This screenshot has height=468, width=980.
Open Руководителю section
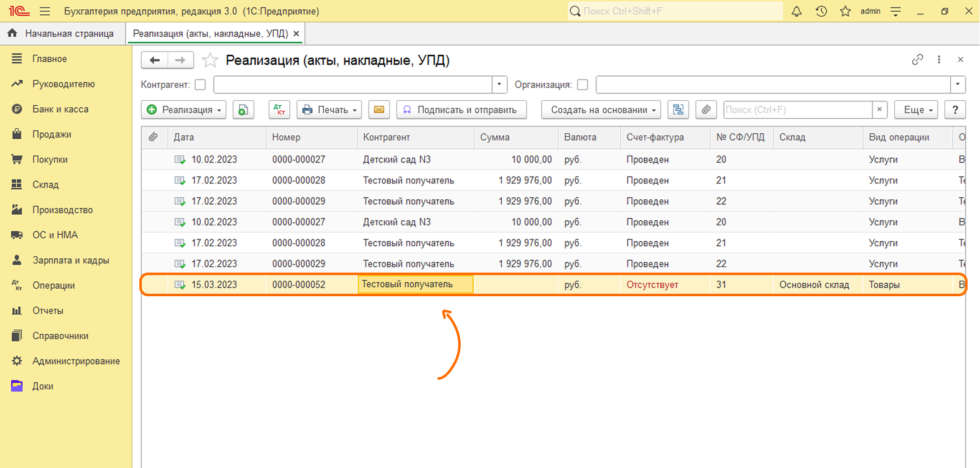coord(63,84)
